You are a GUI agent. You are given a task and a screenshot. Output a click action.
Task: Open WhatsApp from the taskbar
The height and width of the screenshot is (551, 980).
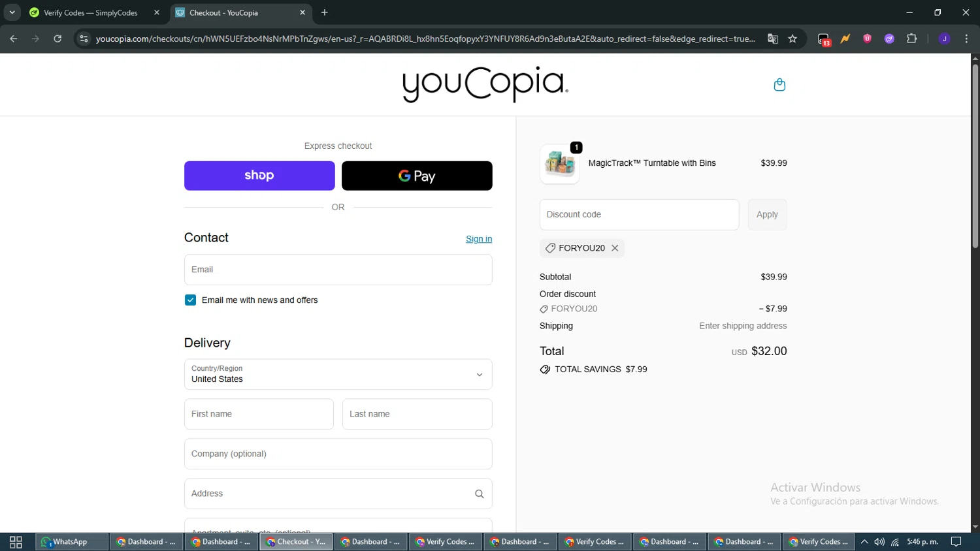point(71,542)
